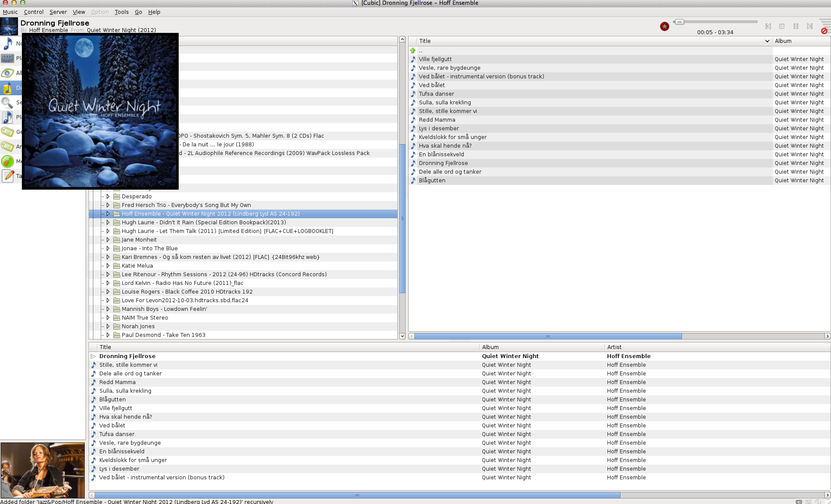Image resolution: width=831 pixels, height=504 pixels.
Task: Click the stop playback button
Action: (782, 26)
